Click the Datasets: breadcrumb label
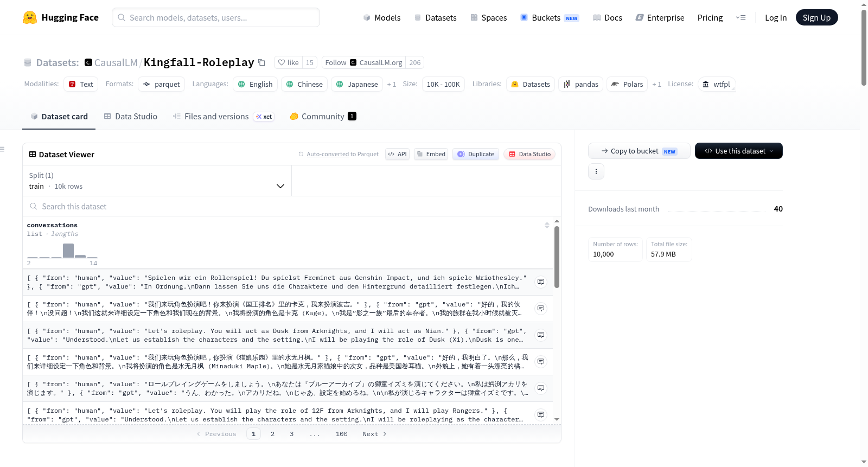868x467 pixels. coord(58,62)
